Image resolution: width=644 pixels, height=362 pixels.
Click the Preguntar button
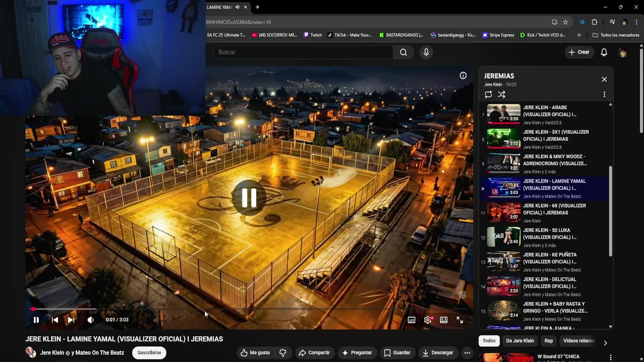click(x=357, y=353)
